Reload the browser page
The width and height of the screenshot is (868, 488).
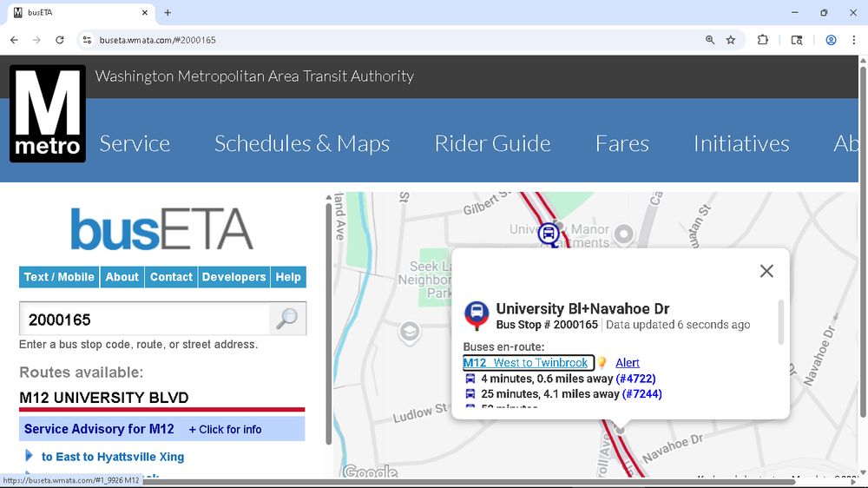point(59,40)
